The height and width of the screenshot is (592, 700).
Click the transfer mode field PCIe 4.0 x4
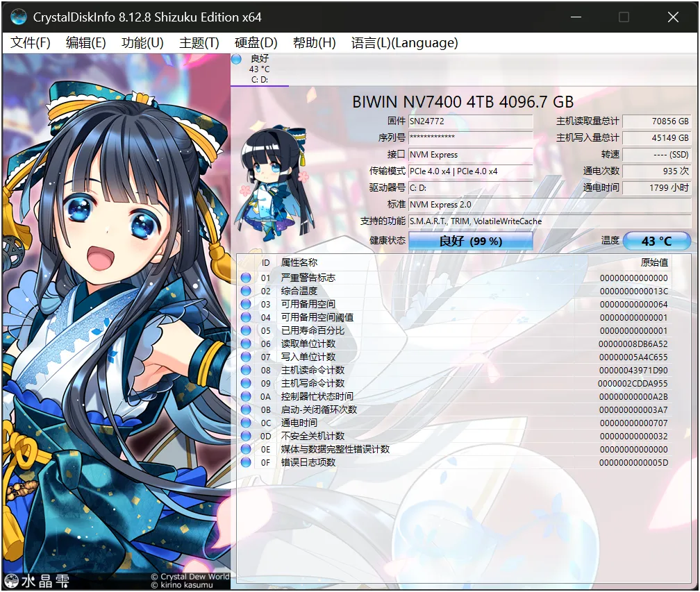[x=471, y=171]
